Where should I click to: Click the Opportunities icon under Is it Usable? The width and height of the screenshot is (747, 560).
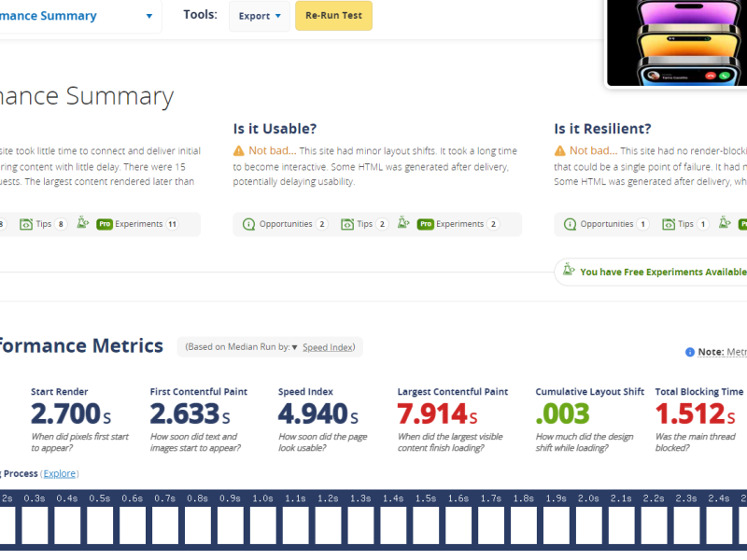[x=248, y=224]
